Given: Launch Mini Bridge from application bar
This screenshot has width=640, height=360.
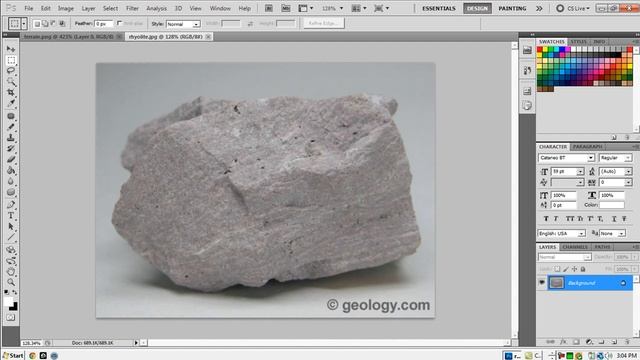Looking at the screenshot, I should pyautogui.click(x=286, y=8).
